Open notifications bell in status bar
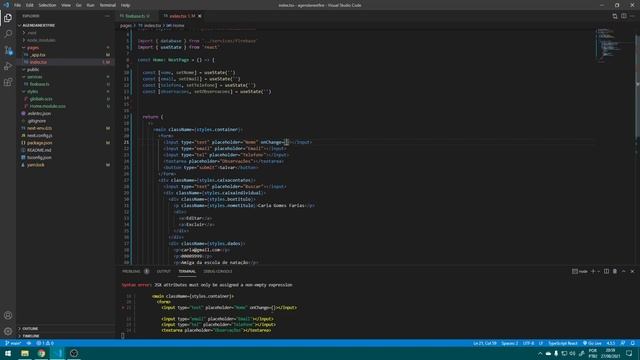 (632, 343)
